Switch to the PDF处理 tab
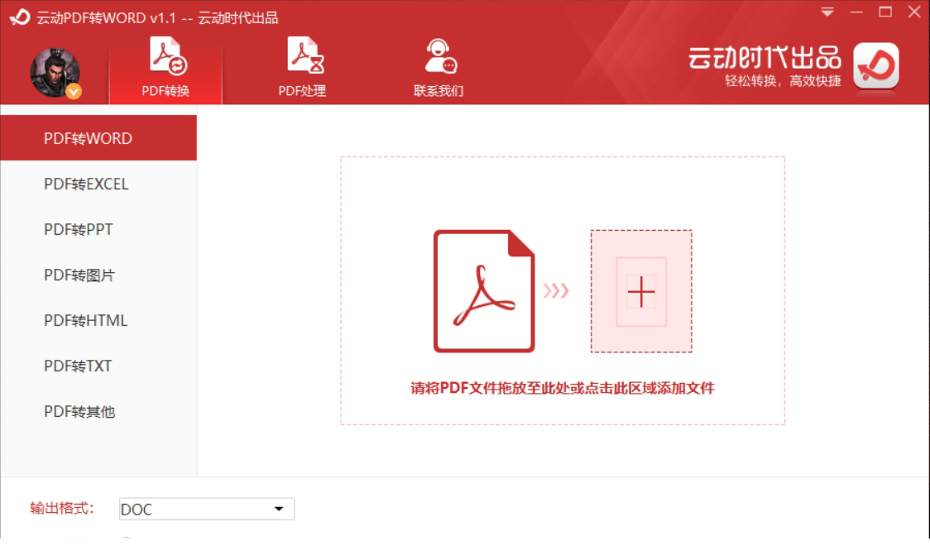Image resolution: width=930 pixels, height=560 pixels. pyautogui.click(x=304, y=68)
